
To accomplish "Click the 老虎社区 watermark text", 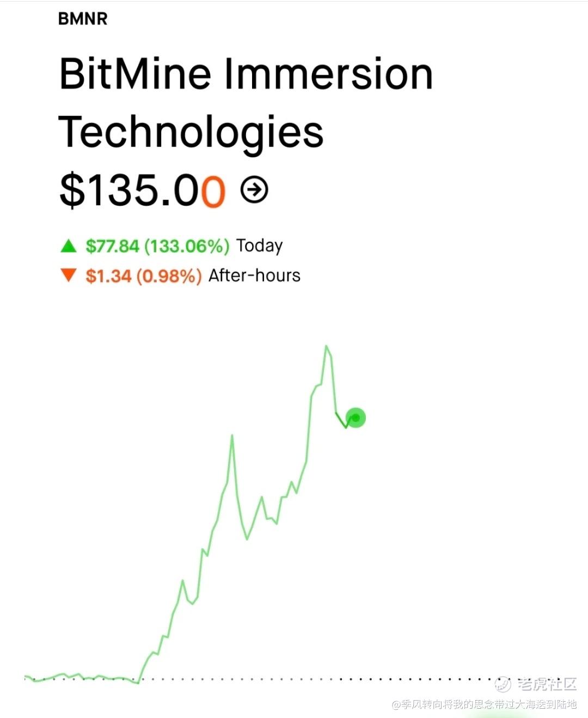I will [x=547, y=684].
